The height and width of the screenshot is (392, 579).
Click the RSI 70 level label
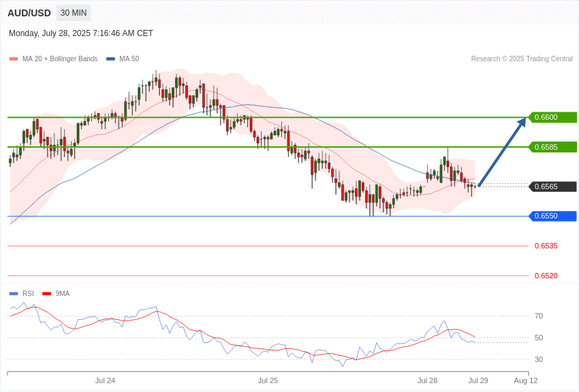539,316
